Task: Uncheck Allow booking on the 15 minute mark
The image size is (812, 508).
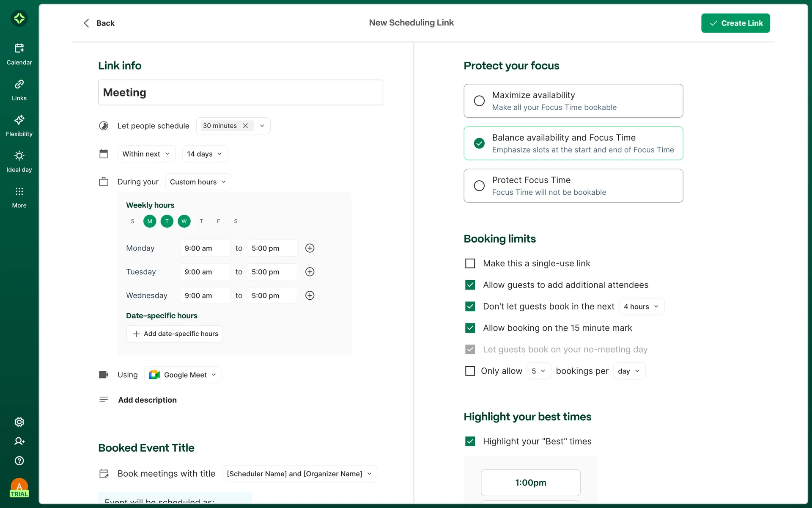Action: pos(470,328)
